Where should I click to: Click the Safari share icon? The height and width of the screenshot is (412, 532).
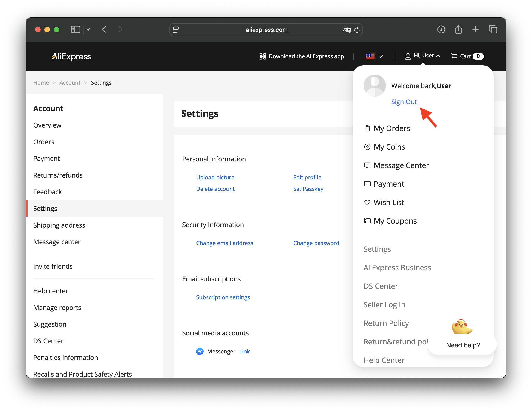click(458, 29)
